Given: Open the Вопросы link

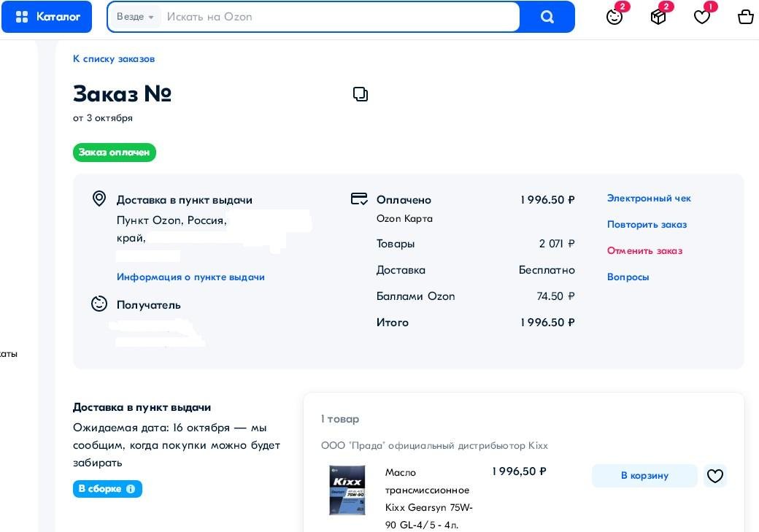Looking at the screenshot, I should (x=628, y=277).
